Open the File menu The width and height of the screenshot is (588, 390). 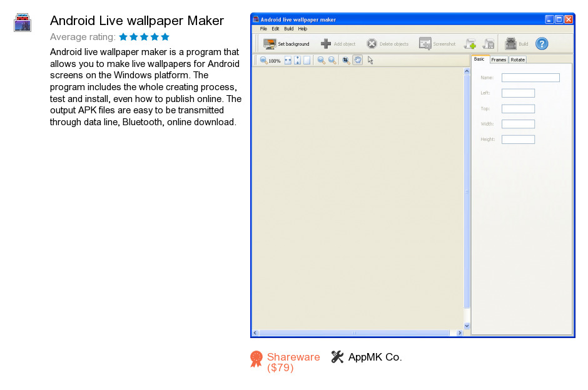tap(263, 29)
